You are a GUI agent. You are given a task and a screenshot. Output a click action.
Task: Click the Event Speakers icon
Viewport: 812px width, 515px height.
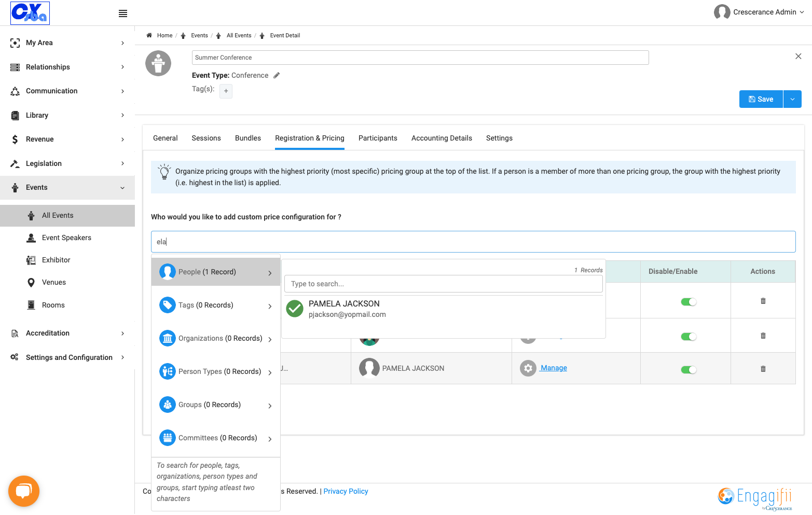[31, 238]
